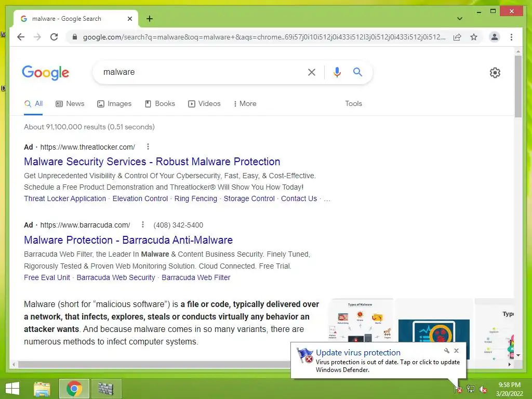Clear the search box with the X
The height and width of the screenshot is (399, 532).
(x=312, y=72)
